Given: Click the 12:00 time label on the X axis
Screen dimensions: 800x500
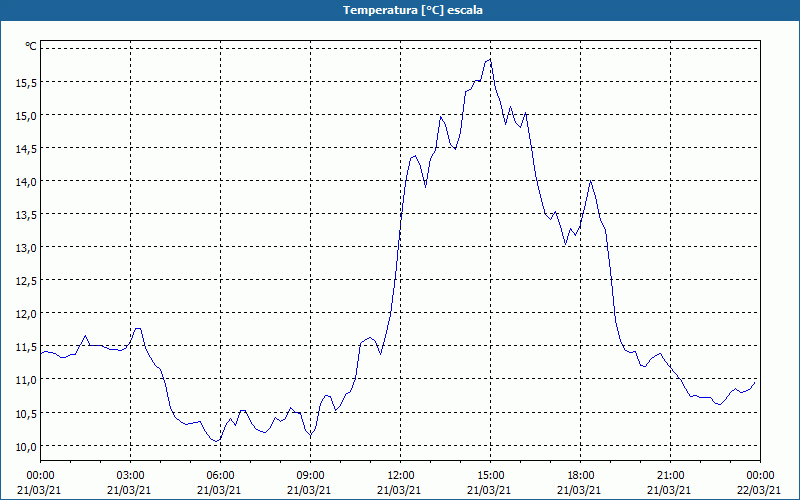Looking at the screenshot, I should 401,476.
